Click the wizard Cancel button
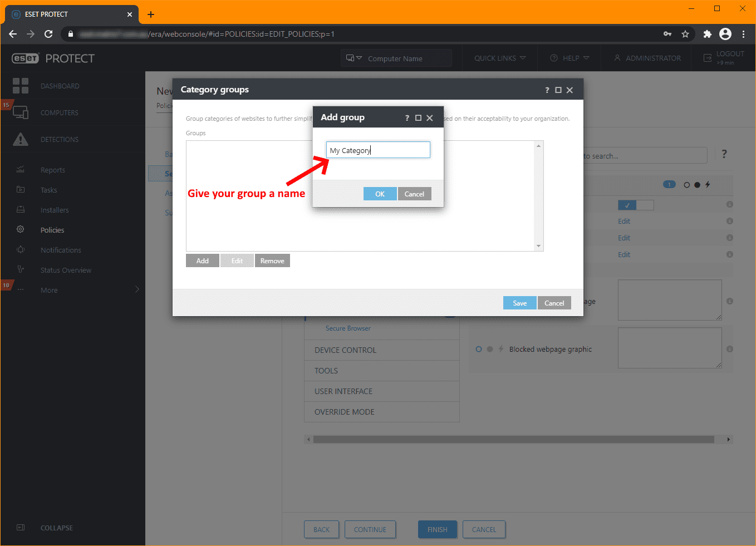This screenshot has width=756, height=546. click(x=484, y=529)
